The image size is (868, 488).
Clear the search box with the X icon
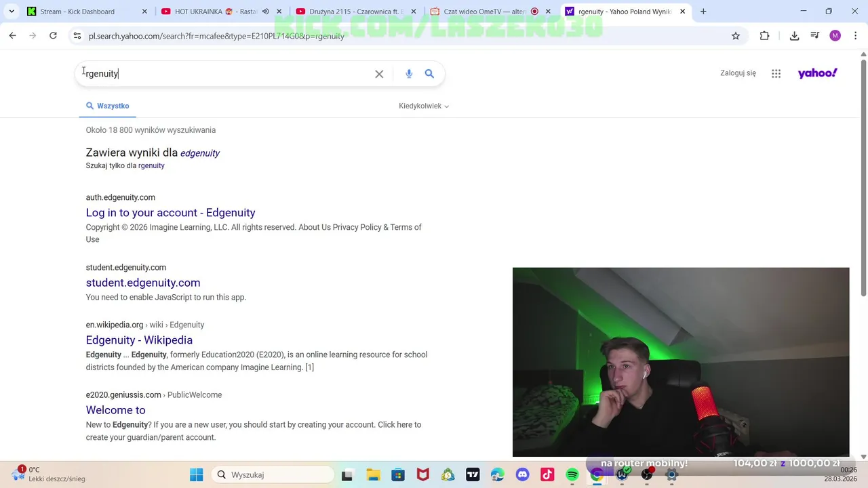[x=379, y=74]
